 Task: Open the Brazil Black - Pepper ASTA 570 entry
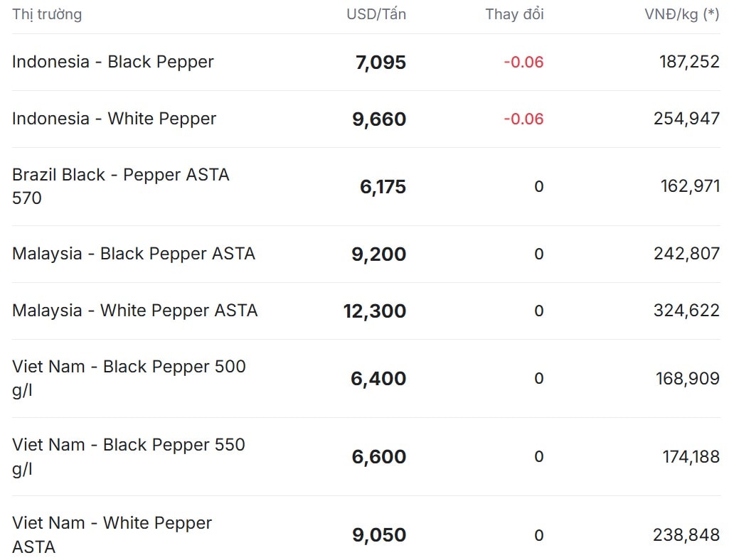(121, 186)
